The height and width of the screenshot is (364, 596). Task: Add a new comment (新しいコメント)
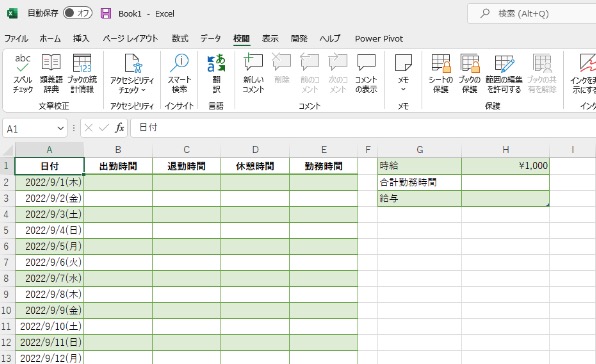(x=253, y=73)
